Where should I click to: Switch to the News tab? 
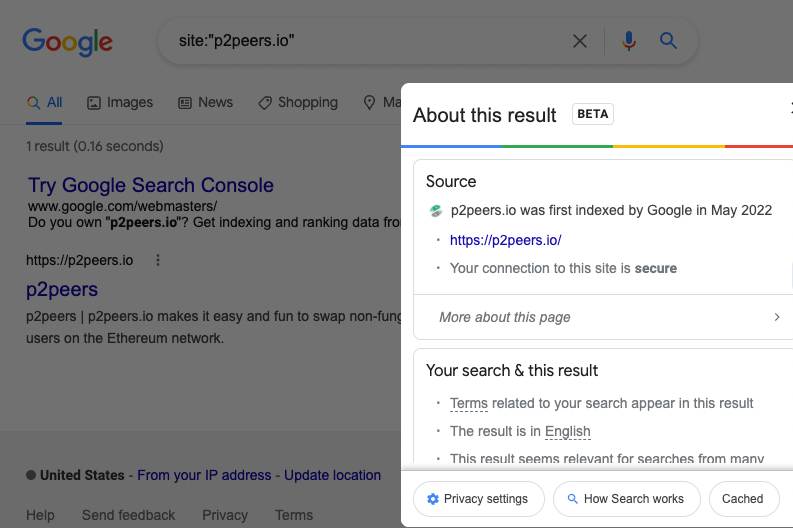tap(206, 103)
